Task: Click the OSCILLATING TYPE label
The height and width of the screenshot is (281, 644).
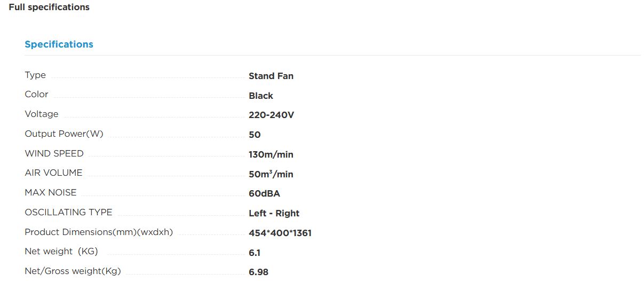Action: point(68,212)
